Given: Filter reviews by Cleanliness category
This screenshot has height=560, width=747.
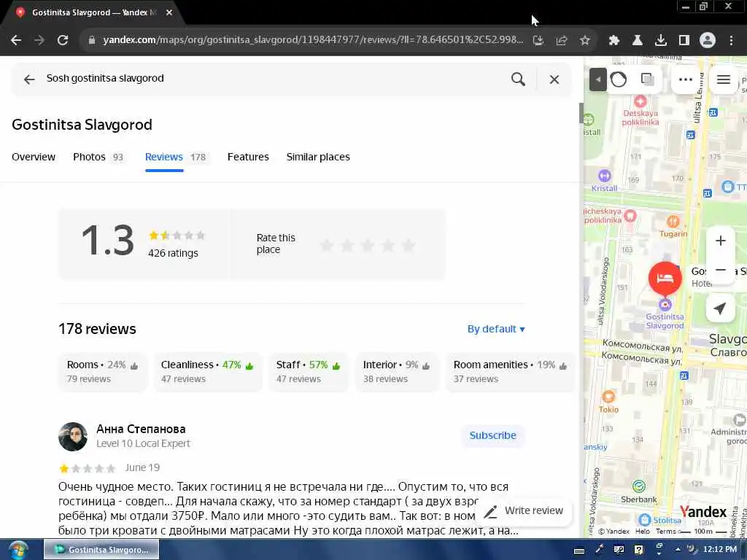Looking at the screenshot, I should (208, 372).
